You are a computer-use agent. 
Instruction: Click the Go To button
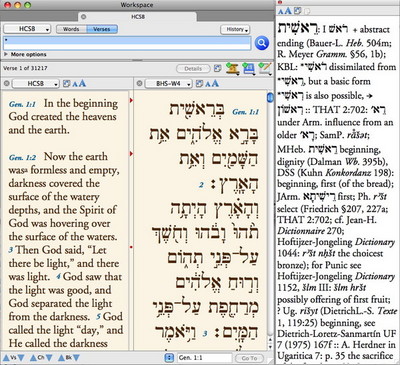point(249,358)
